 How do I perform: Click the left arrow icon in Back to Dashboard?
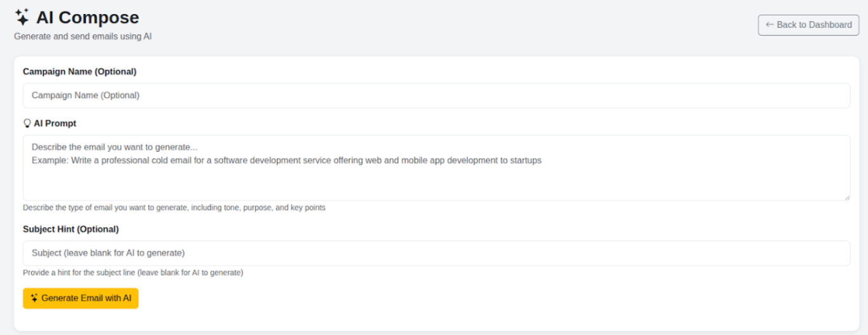coord(769,25)
